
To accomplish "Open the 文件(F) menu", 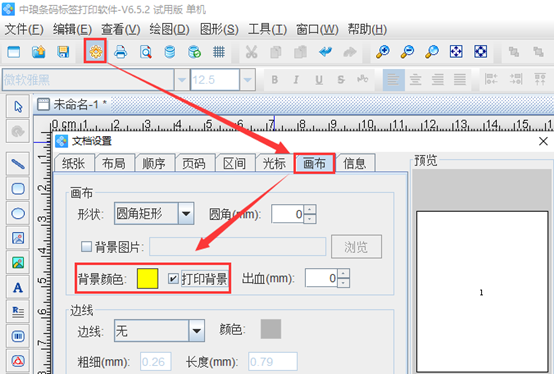I will pyautogui.click(x=24, y=29).
